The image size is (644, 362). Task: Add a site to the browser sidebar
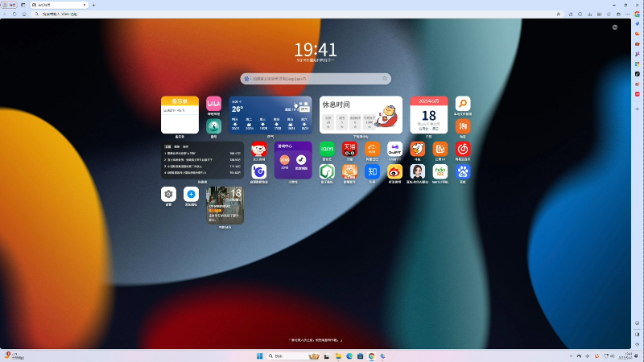pyautogui.click(x=637, y=109)
